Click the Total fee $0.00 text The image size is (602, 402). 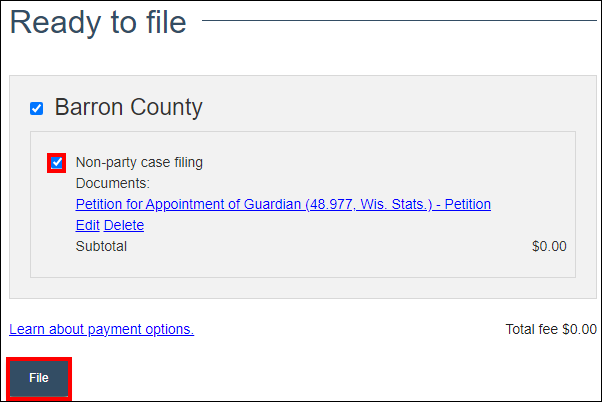pos(551,329)
